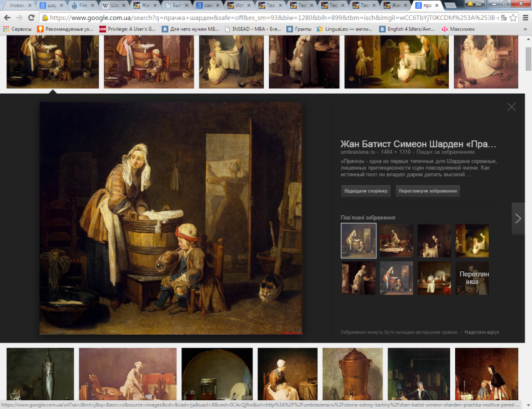This screenshot has width=532, height=409.
Task: Click the large laundress painting preview
Action: click(171, 218)
